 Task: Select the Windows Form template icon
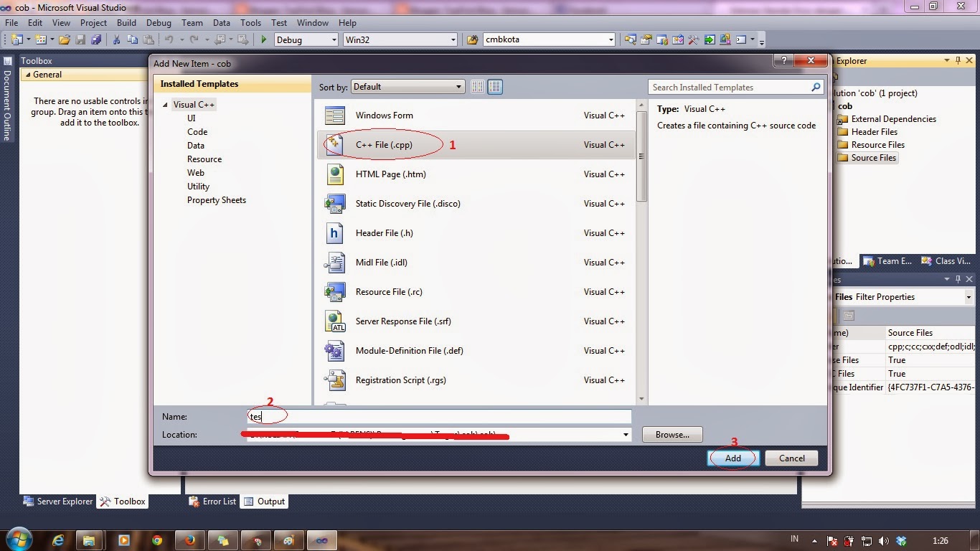334,115
